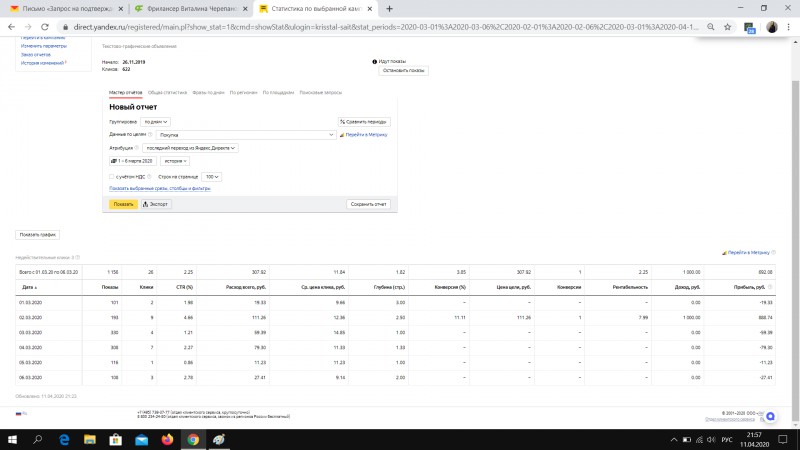Open Microsoft Store from taskbar

pos(116,439)
